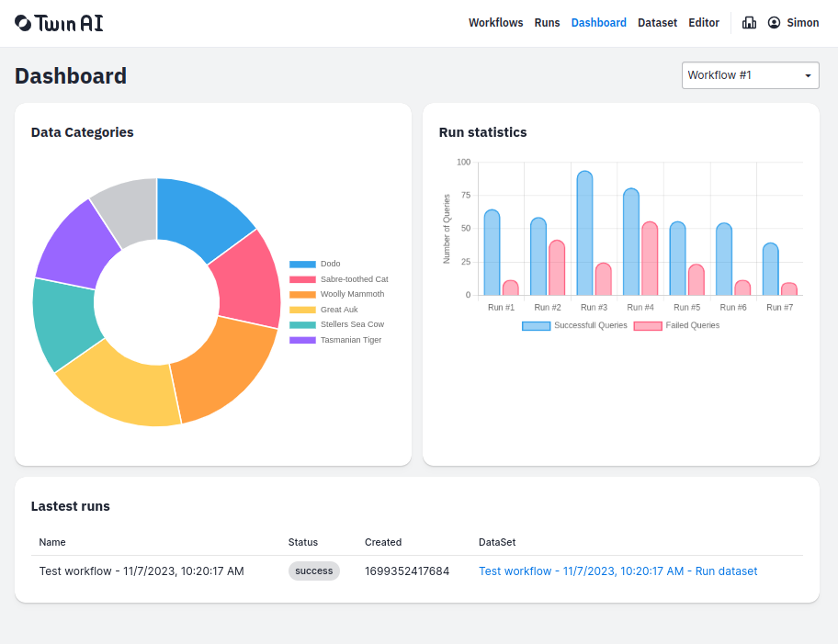The image size is (838, 644).
Task: Toggle Tasmanian Tiger legend entry
Action: [335, 340]
